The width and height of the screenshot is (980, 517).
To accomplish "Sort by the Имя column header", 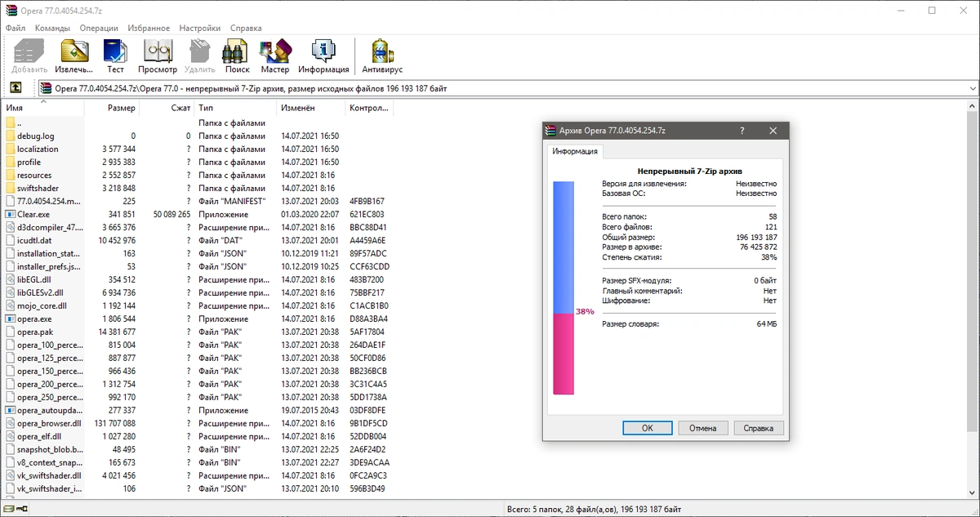I will pos(43,108).
